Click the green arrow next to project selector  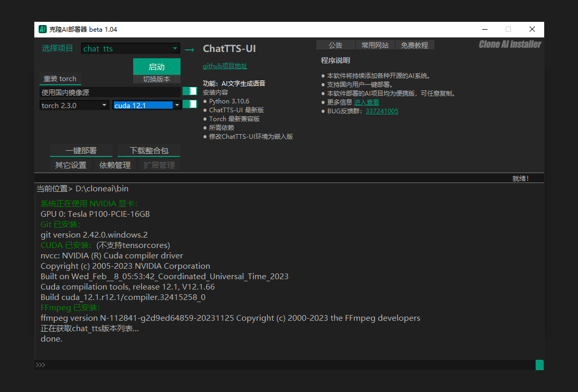pos(189,50)
